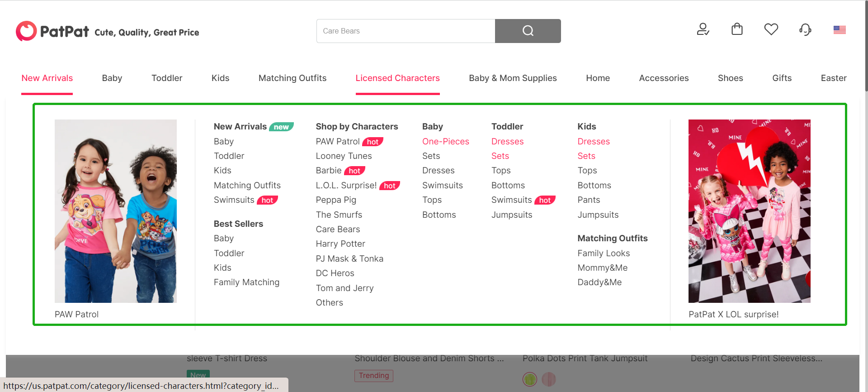Click the search magnifier button
Viewport: 868px width, 392px height.
click(x=528, y=31)
